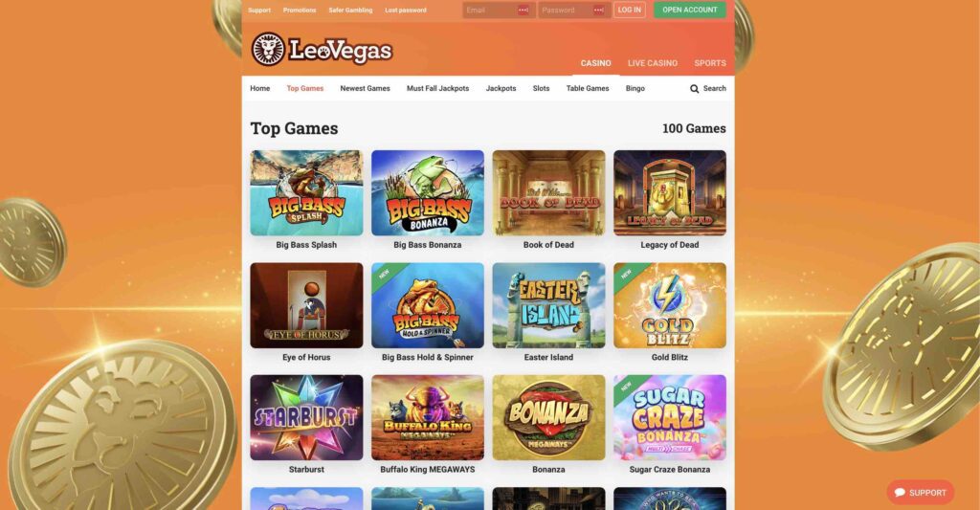
Task: Select the Easter Island game thumbnail
Action: point(548,305)
